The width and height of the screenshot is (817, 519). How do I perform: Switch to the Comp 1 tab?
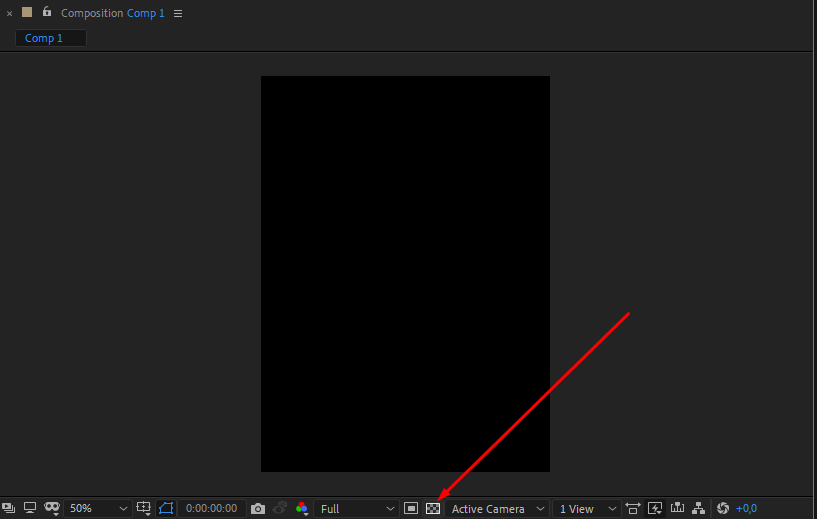51,38
